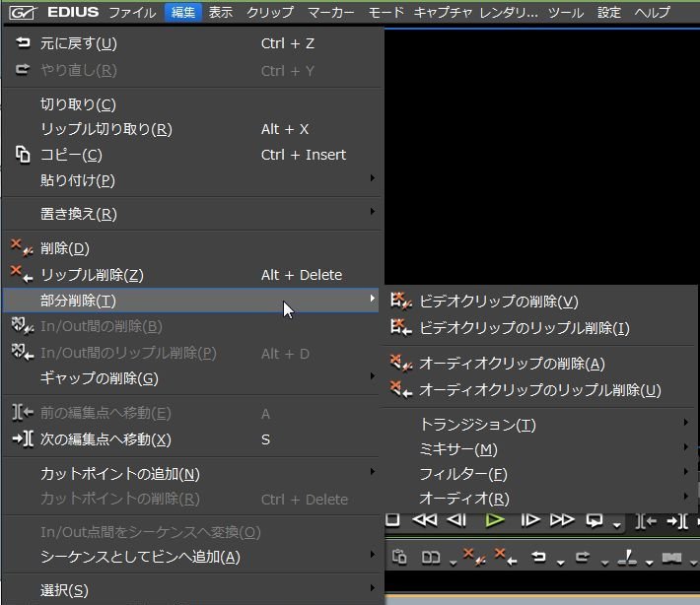
Task: Click the Loop playback icon
Action: pyautogui.click(x=595, y=520)
